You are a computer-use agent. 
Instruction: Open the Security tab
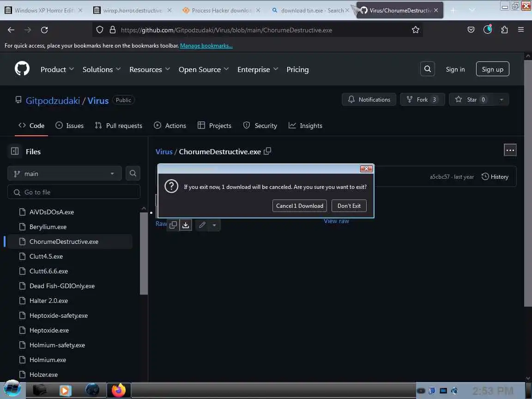pos(260,126)
